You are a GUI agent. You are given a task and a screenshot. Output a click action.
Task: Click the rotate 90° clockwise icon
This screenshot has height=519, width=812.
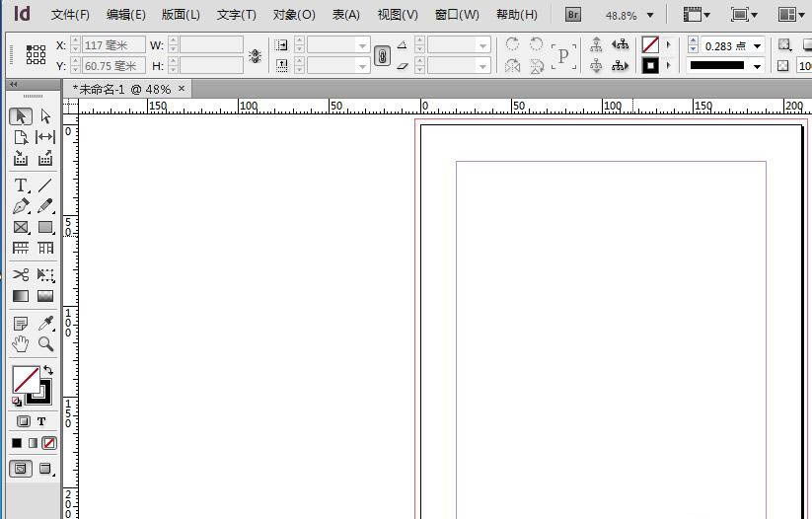click(x=512, y=44)
